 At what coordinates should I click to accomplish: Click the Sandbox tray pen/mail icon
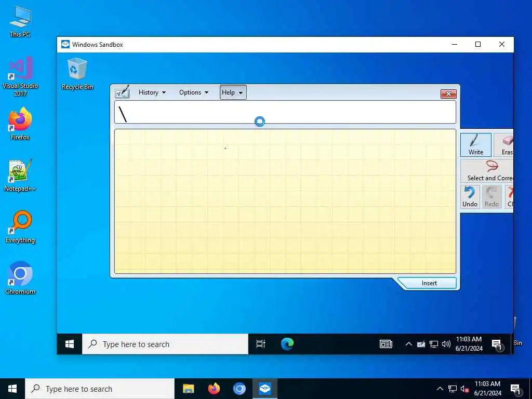421,344
